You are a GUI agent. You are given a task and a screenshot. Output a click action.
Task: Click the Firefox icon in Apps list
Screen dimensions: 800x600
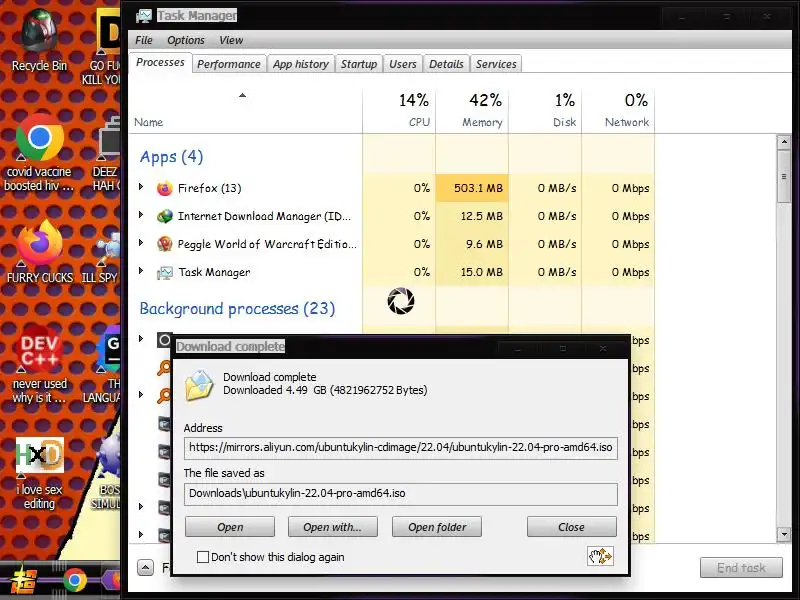164,189
